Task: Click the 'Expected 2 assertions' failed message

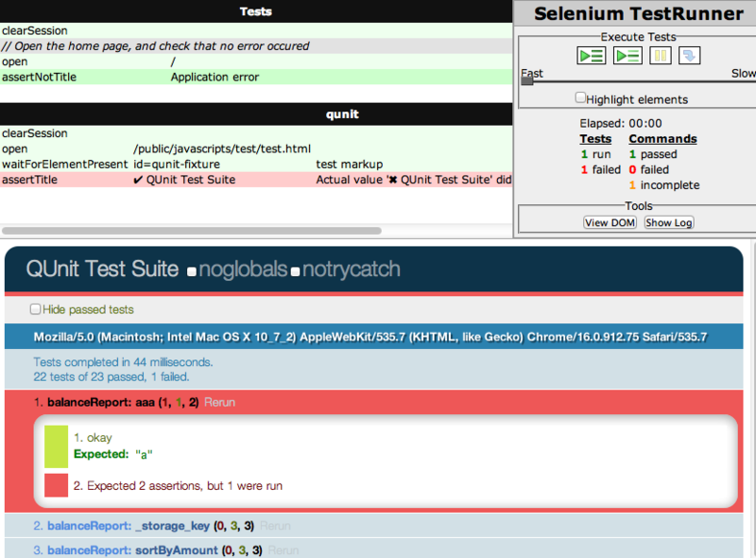Action: [x=178, y=485]
